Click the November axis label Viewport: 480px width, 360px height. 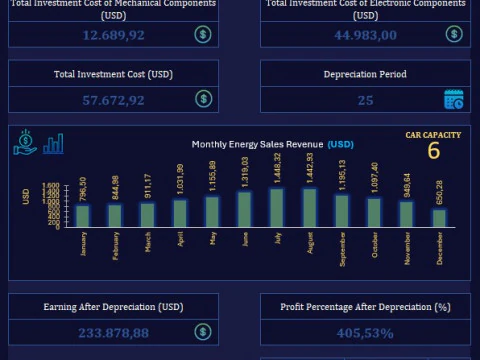[x=407, y=249]
